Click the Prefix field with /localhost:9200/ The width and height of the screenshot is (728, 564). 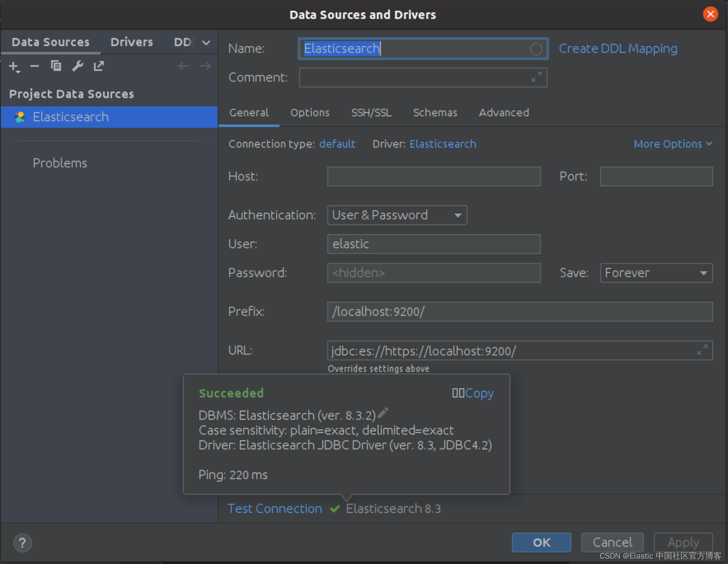click(520, 312)
